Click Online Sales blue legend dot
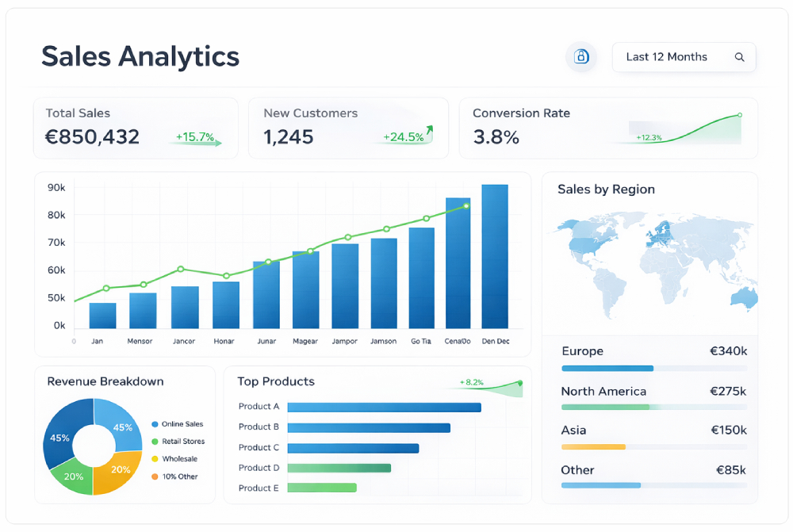Image resolution: width=793 pixels, height=532 pixels. 155,424
